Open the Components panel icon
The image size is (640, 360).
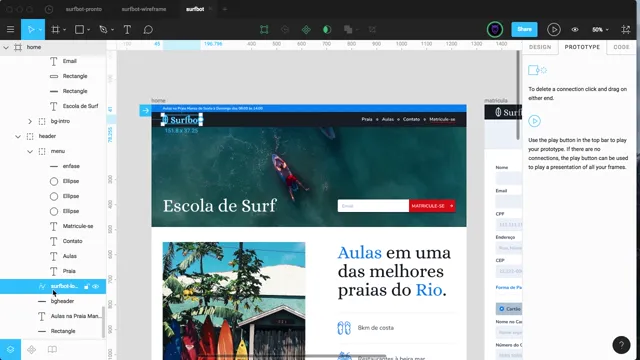[x=31, y=349]
